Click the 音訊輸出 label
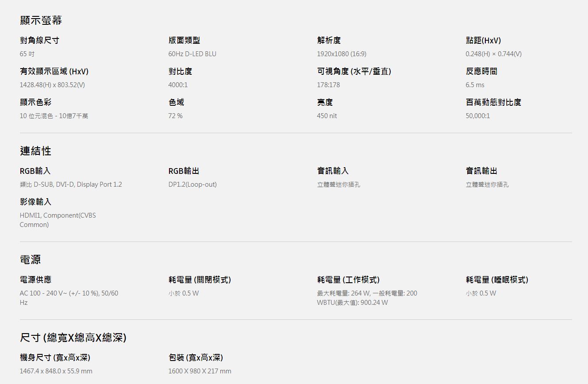Image resolution: width=588 pixels, height=384 pixels. (481, 171)
